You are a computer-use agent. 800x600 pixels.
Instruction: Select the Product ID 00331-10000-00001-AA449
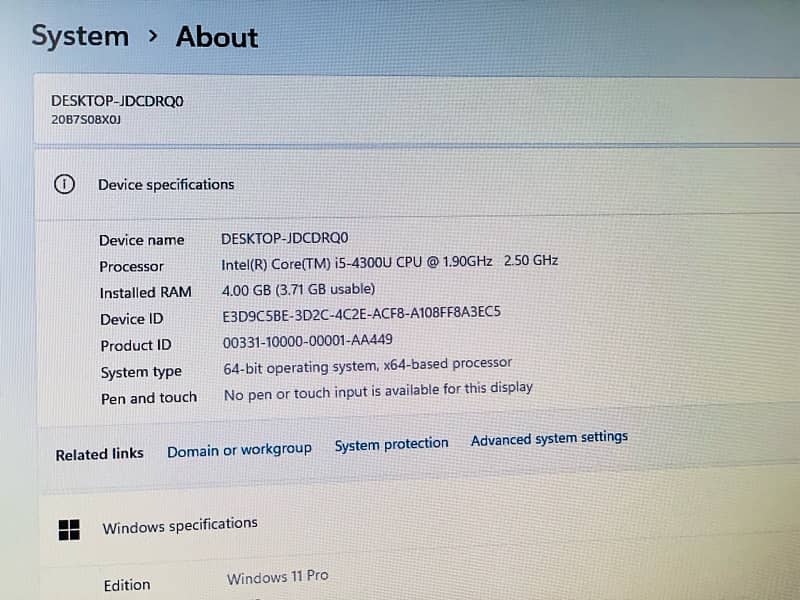coord(308,341)
